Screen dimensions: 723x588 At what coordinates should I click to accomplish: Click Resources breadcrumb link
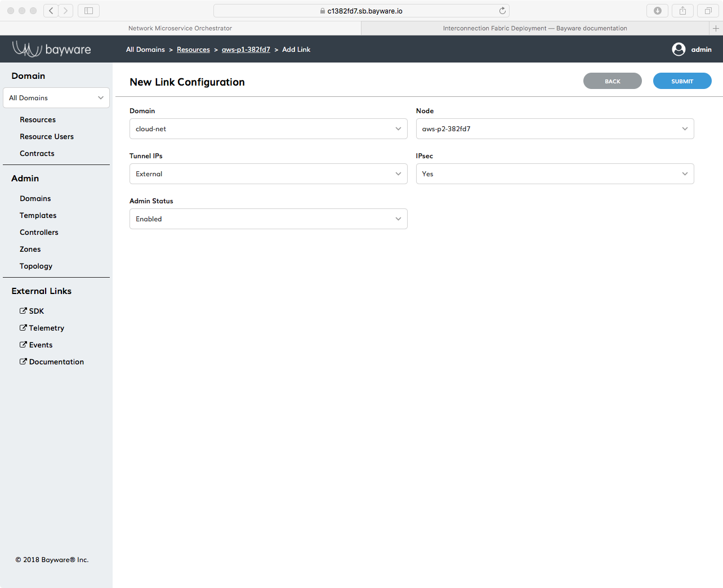pyautogui.click(x=193, y=50)
